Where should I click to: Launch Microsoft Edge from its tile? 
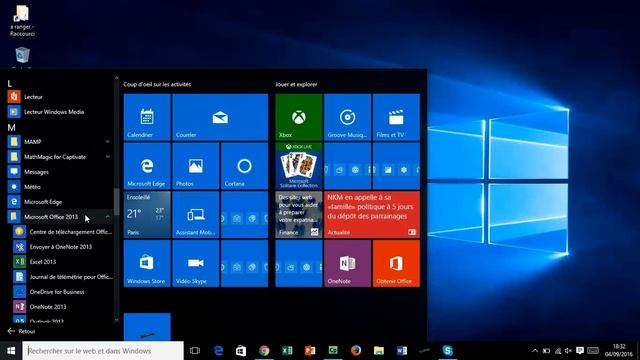[x=147, y=166]
